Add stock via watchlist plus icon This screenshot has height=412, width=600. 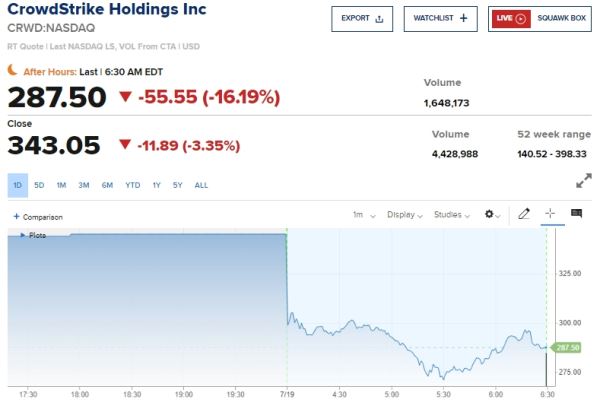pyautogui.click(x=463, y=18)
